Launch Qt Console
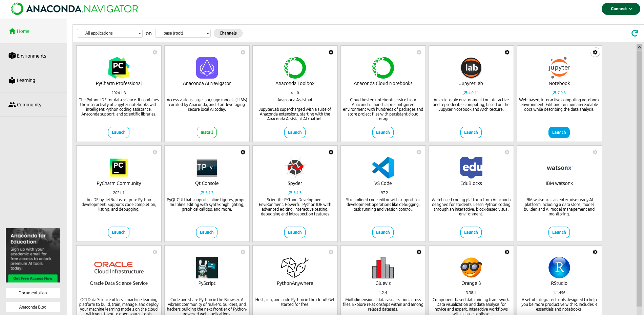 207,232
